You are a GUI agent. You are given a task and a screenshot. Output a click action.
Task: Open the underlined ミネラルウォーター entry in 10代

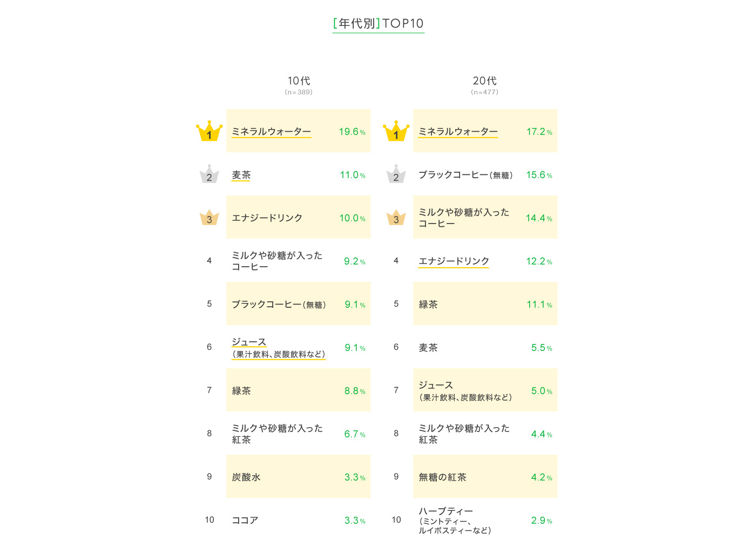(271, 132)
